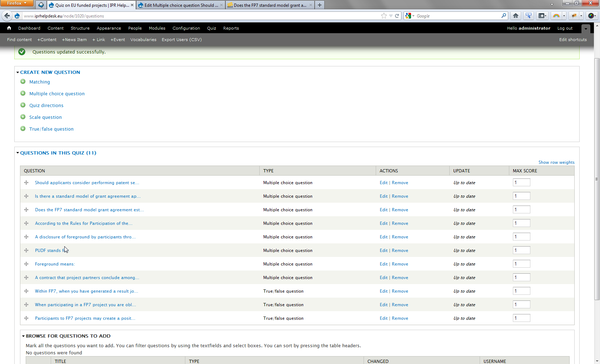Click max score field for 'When participating' row
The width and height of the screenshot is (600, 364).
521,305
